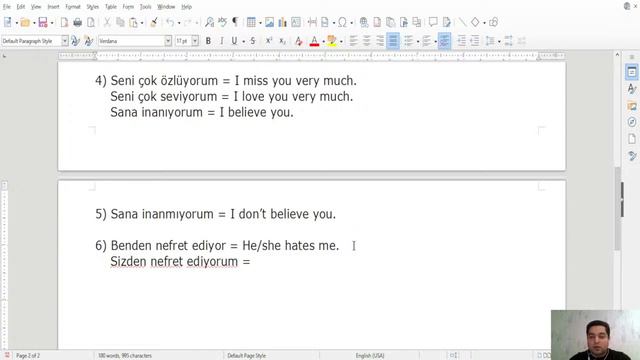Open sidebar Properties panel button
The height and width of the screenshot is (360, 640).
tap(632, 72)
